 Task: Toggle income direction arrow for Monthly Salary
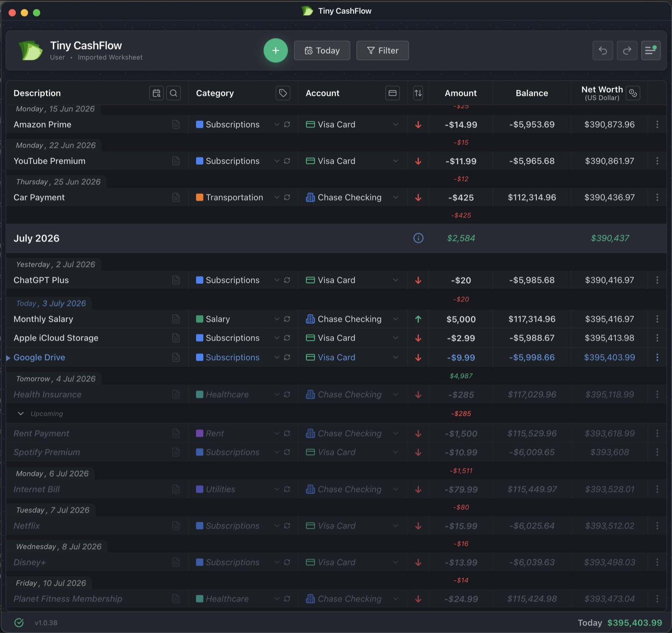[418, 319]
